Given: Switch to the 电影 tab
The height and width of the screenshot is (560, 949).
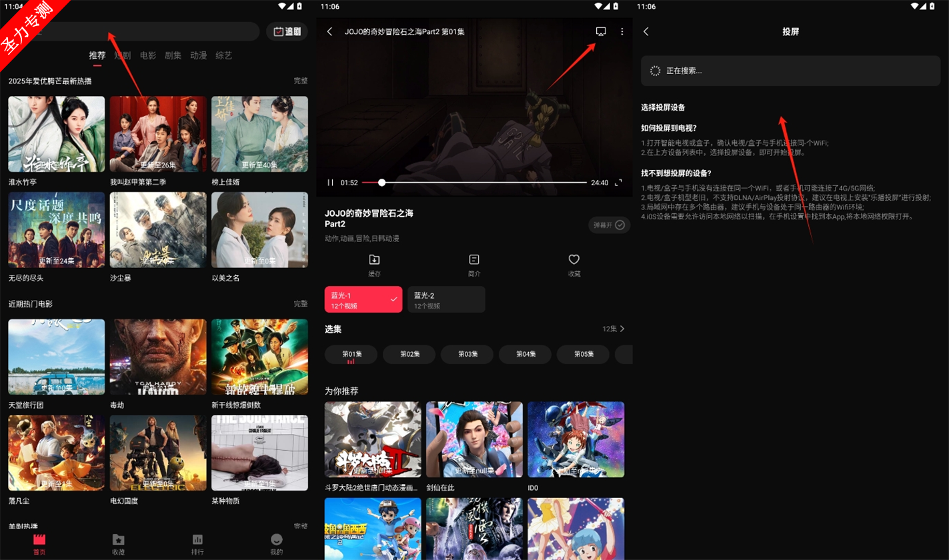Looking at the screenshot, I should coord(148,55).
